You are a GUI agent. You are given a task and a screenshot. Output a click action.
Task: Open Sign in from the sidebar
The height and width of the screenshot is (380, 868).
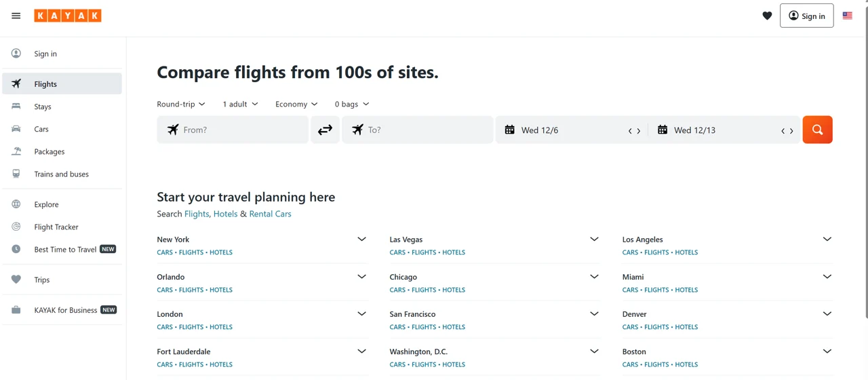pyautogui.click(x=62, y=54)
